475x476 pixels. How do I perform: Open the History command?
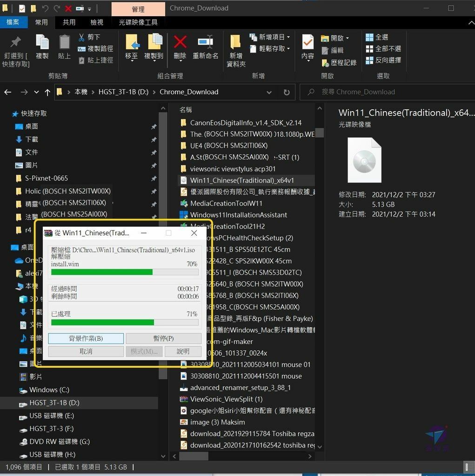339,63
